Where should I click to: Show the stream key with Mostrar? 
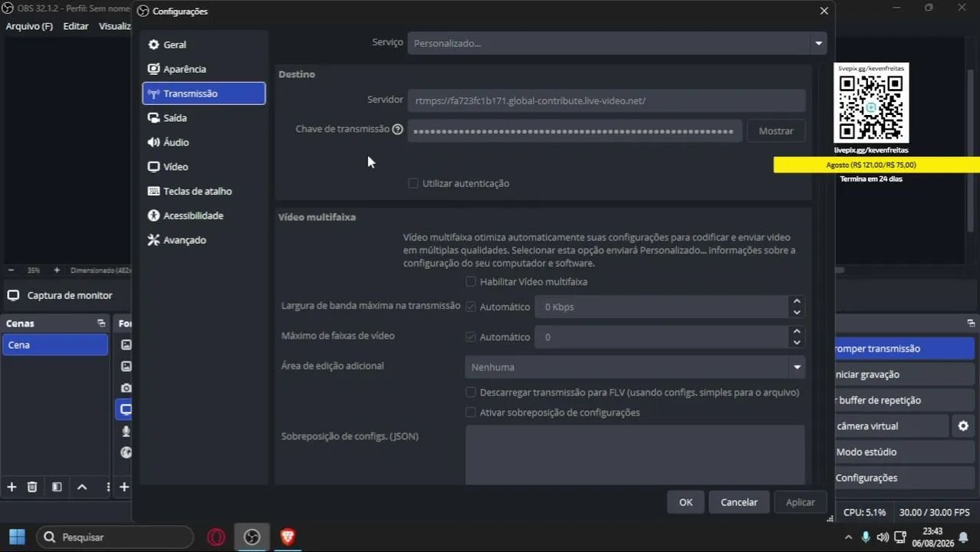point(776,131)
